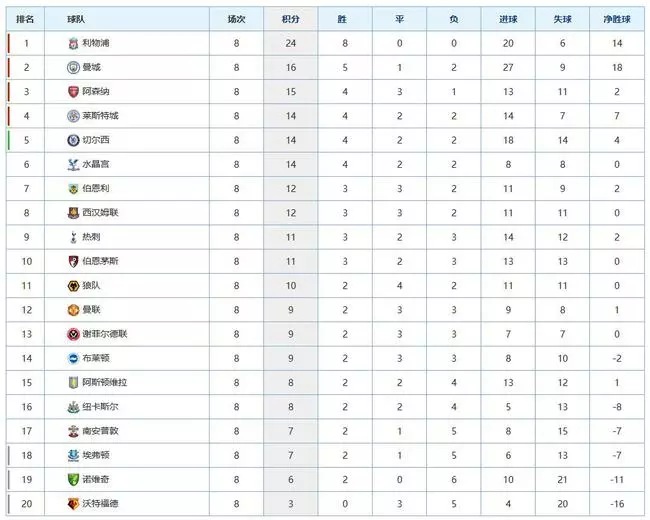The image size is (650, 520).
Task: Click the Manchester United (曼联) crest icon
Action: (x=73, y=310)
